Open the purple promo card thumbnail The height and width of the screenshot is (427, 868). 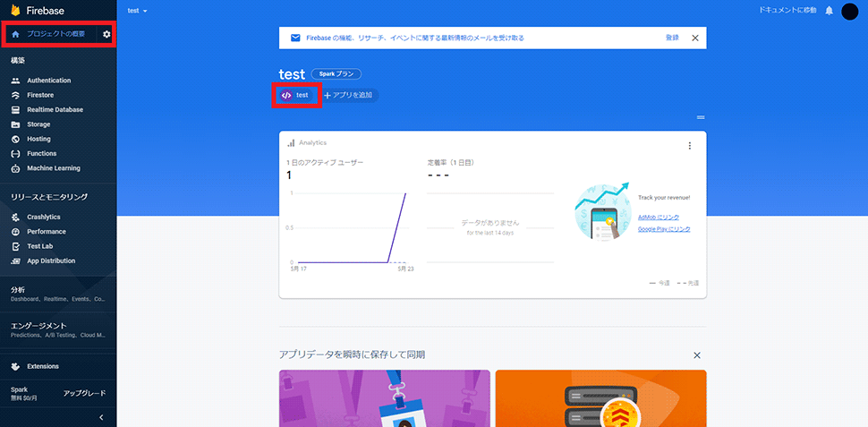click(x=384, y=398)
